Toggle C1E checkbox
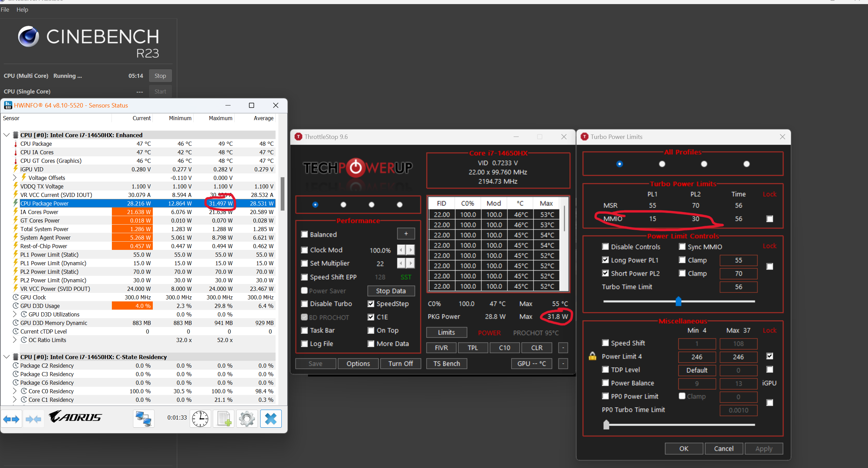This screenshot has height=468, width=868. (x=371, y=317)
